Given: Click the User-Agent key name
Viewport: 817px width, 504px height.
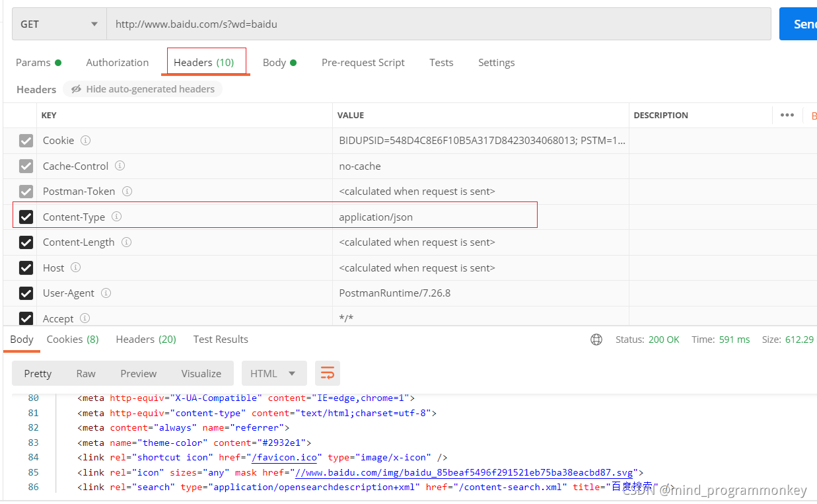Looking at the screenshot, I should click(x=69, y=293).
